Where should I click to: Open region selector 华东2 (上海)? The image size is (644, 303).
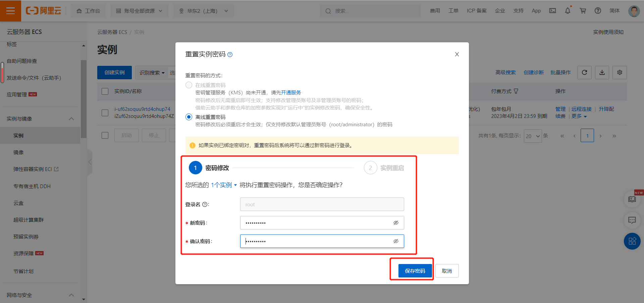(204, 11)
